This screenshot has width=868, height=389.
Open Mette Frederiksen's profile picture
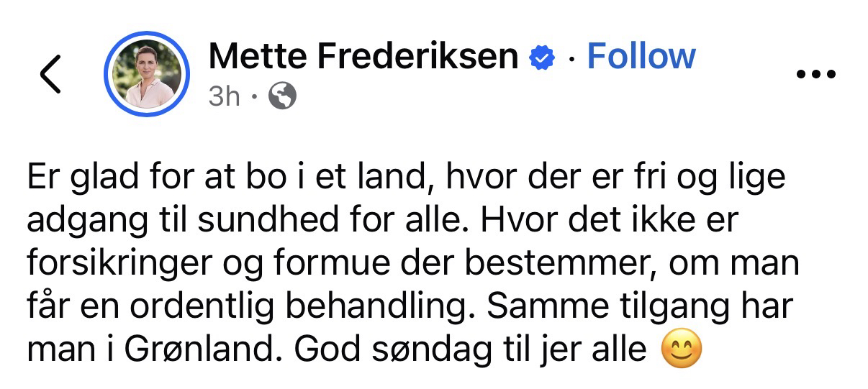(147, 74)
